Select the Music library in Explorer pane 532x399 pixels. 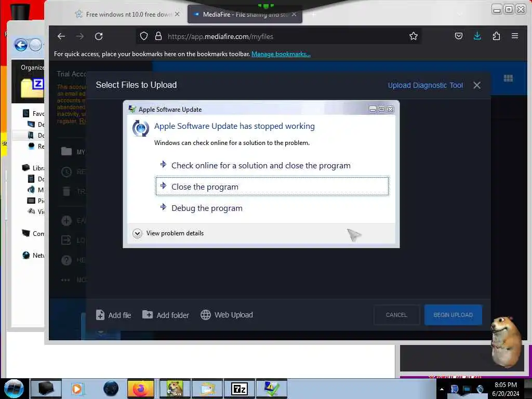tap(36, 190)
